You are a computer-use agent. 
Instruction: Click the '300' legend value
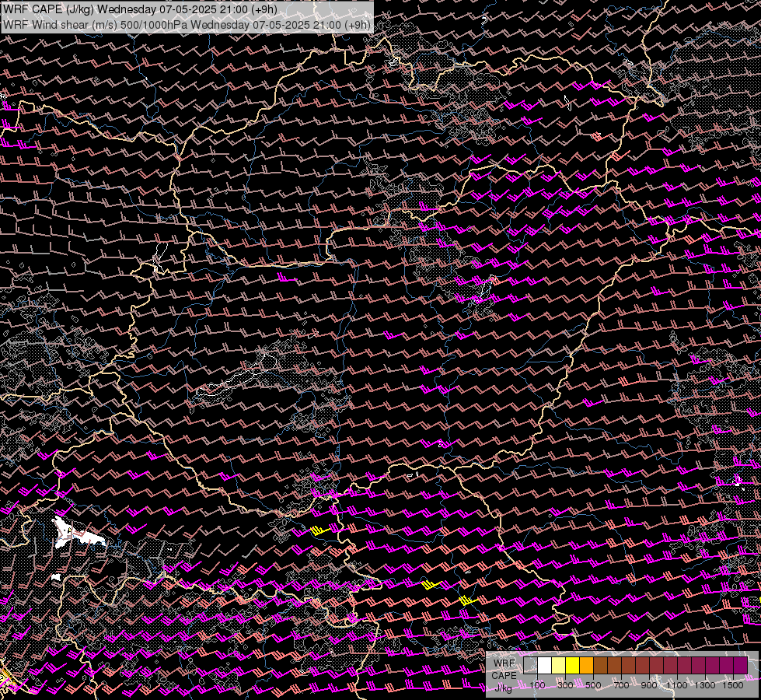pyautogui.click(x=565, y=685)
